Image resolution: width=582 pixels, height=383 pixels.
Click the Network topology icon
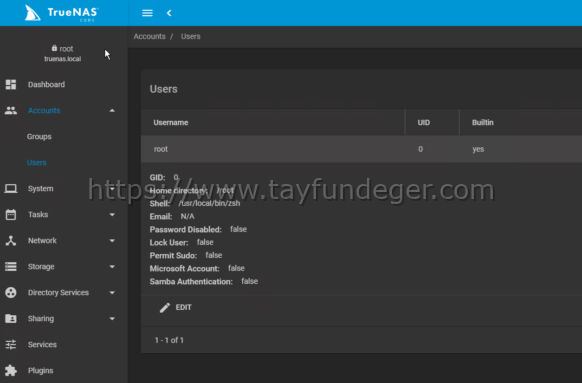click(x=11, y=240)
